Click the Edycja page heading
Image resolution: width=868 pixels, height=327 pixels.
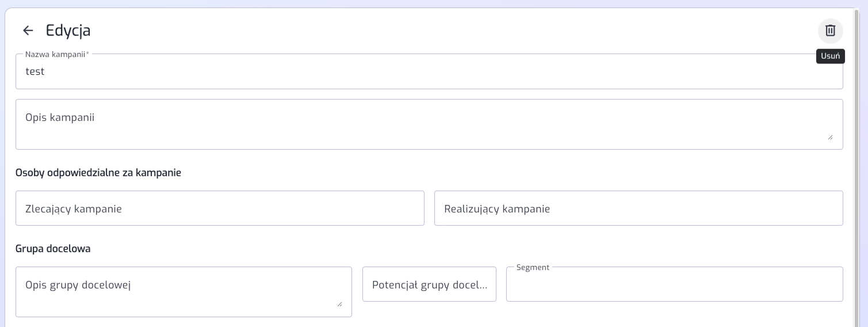coord(68,31)
